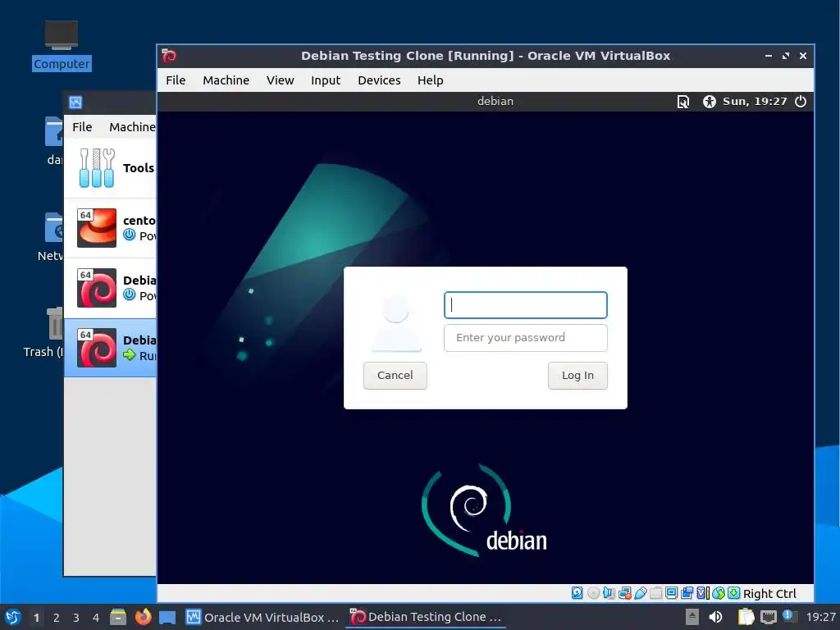
Task: Click the network adapter status icon
Action: click(x=624, y=593)
